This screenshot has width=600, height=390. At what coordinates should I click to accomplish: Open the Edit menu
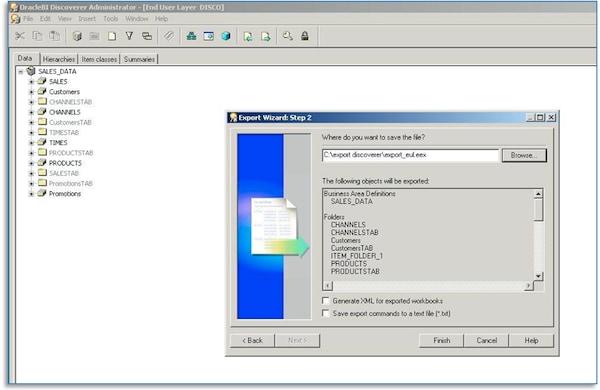coord(45,19)
